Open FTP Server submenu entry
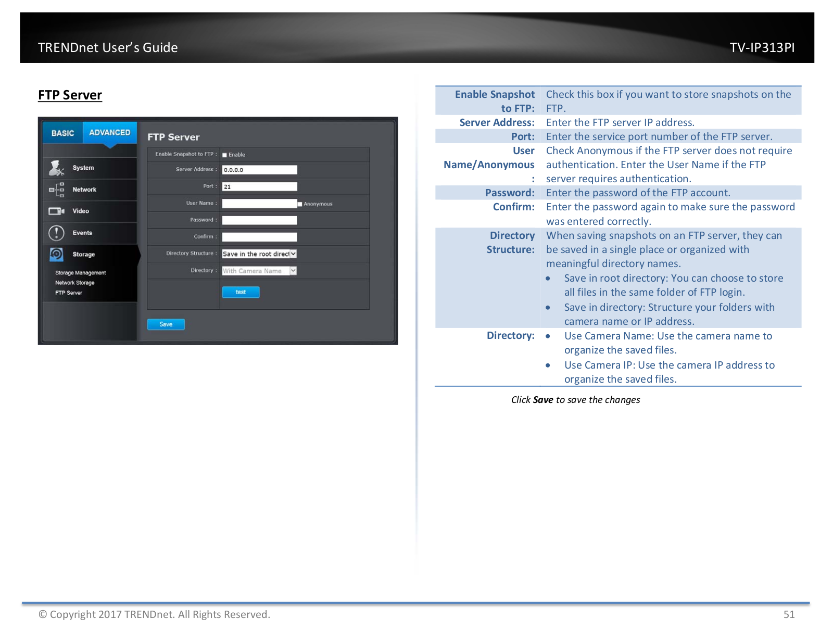Image resolution: width=833 pixels, height=644 pixels. 69,293
